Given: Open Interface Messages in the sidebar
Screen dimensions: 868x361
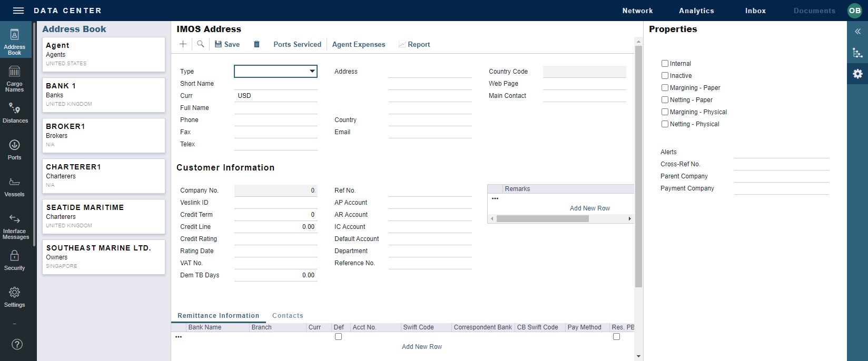Looking at the screenshot, I should (15, 226).
